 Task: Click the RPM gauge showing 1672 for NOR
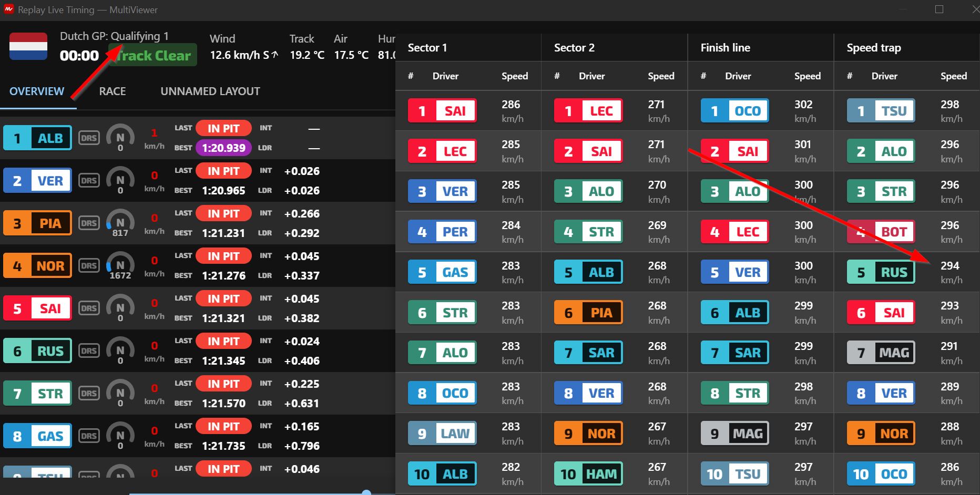120,266
